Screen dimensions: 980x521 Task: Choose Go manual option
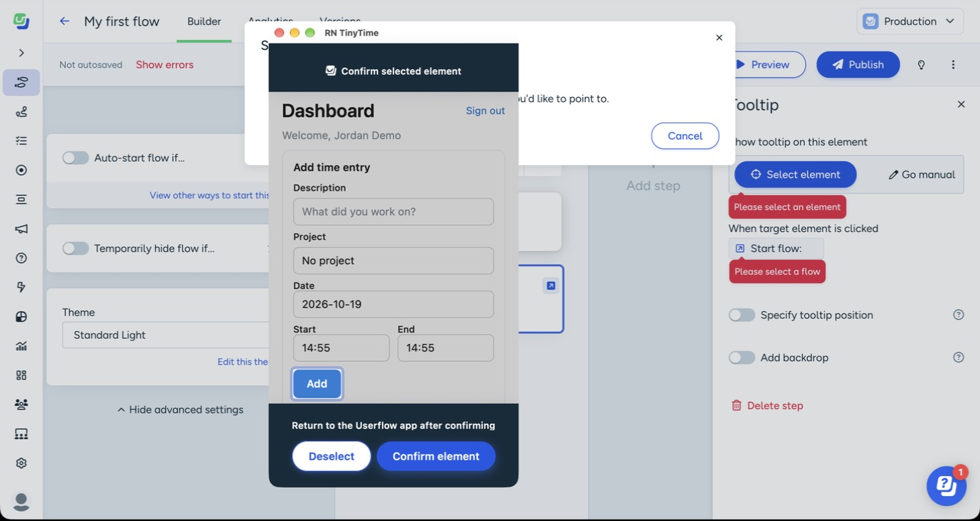921,174
